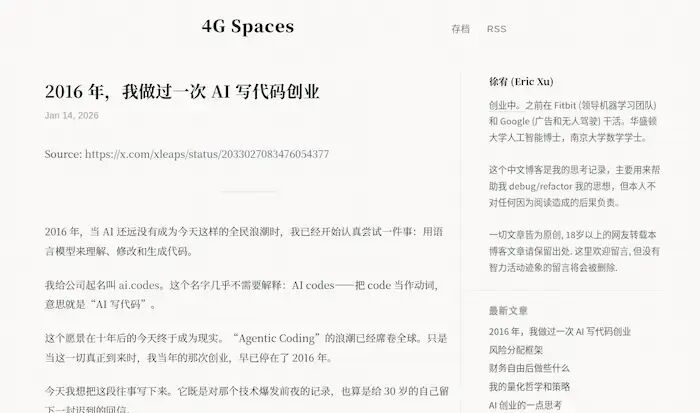Screen dimensions: 700x413
Task: Click the paragraph mentioning ai.codes company name
Action: pyautogui.click(x=242, y=295)
